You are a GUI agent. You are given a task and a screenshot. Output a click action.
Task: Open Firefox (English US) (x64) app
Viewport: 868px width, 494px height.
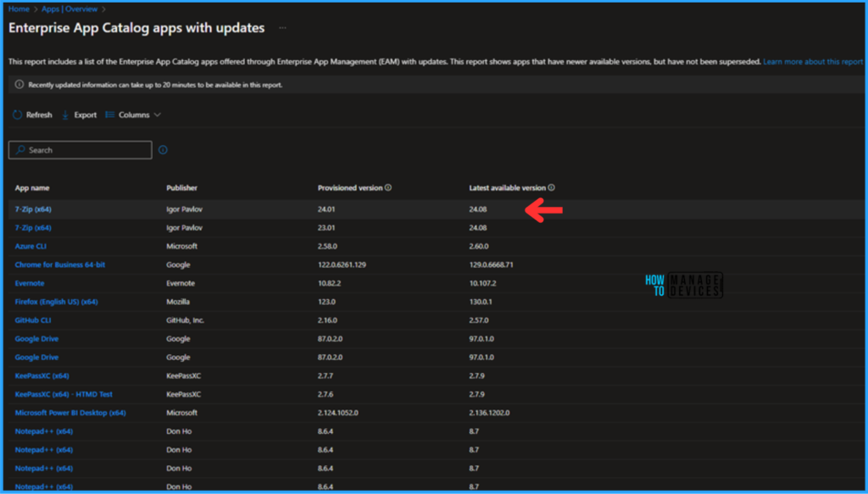[57, 302]
